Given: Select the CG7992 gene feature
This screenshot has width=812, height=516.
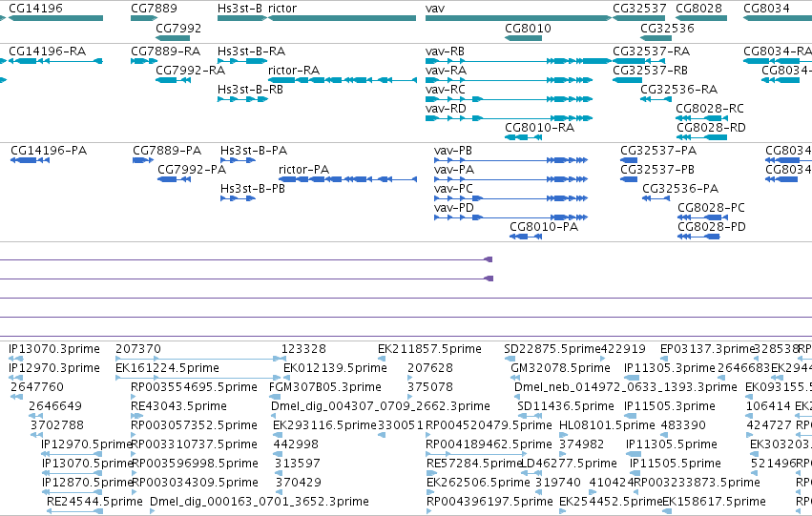Looking at the screenshot, I should [173, 38].
